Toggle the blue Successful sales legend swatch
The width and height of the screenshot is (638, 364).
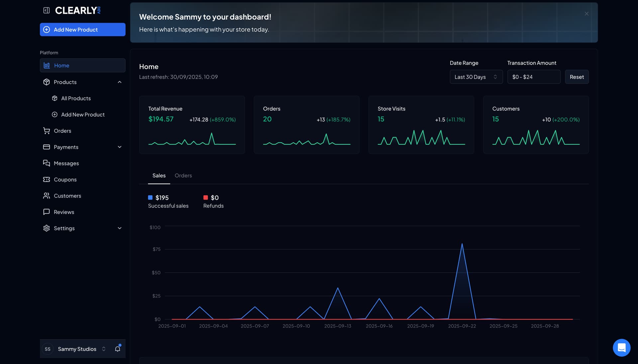(150, 198)
